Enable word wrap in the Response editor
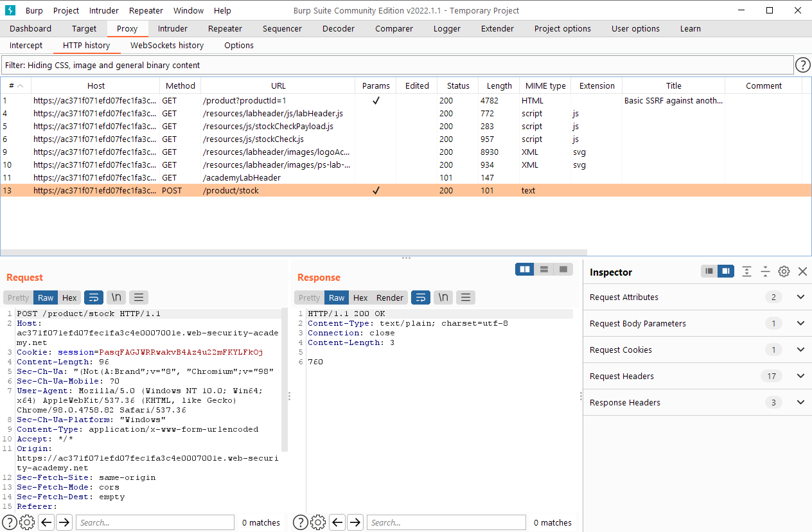Image resolution: width=812 pixels, height=532 pixels. tap(421, 297)
